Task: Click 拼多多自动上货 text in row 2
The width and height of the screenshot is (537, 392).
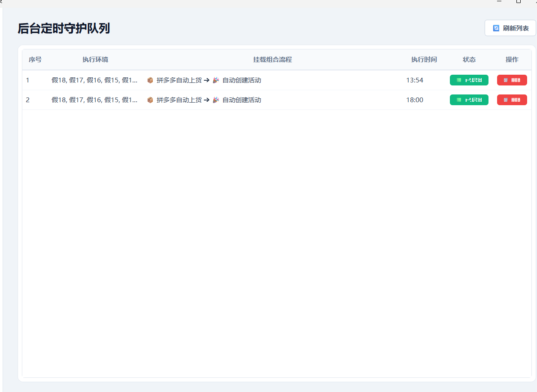Action: [179, 100]
